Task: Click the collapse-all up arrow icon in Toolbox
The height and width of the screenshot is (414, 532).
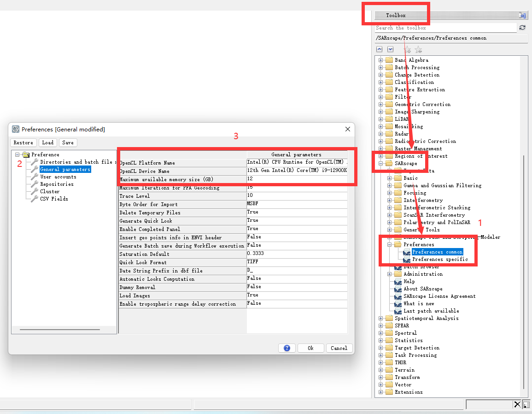Action: pyautogui.click(x=380, y=49)
